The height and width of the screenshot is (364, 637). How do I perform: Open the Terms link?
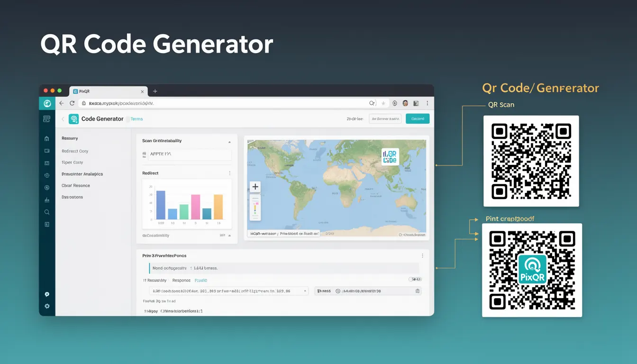136,119
